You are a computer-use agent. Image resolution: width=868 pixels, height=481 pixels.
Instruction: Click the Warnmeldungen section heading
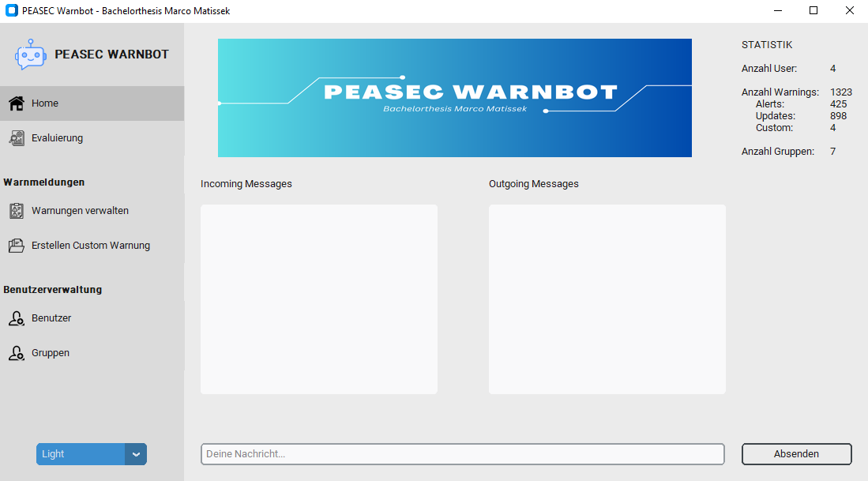click(43, 182)
